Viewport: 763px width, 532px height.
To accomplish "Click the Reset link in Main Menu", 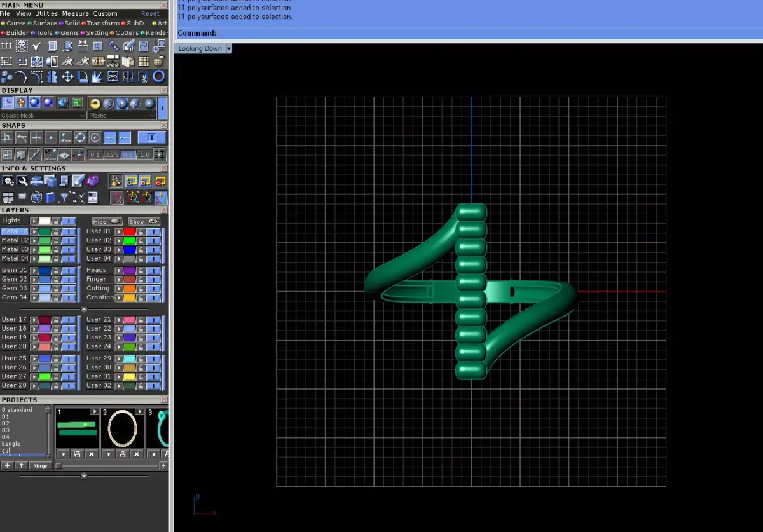I will [151, 13].
